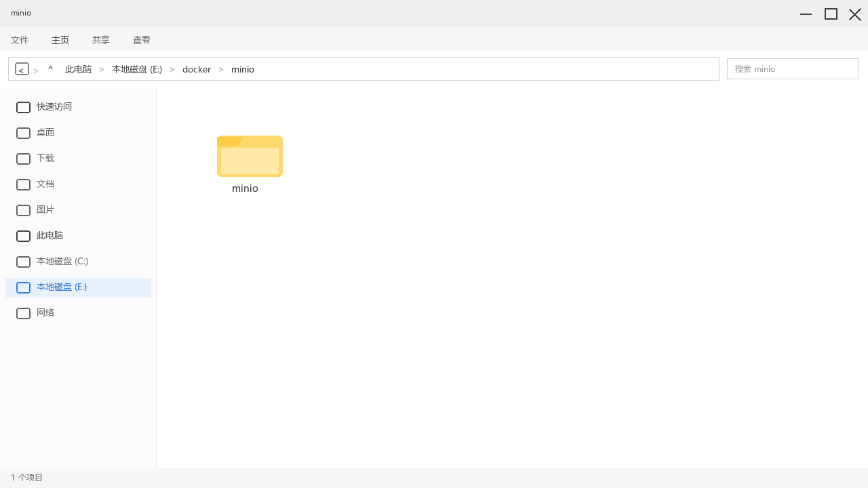Click the 搜索 minio search box
This screenshot has width=868, height=488.
[793, 68]
